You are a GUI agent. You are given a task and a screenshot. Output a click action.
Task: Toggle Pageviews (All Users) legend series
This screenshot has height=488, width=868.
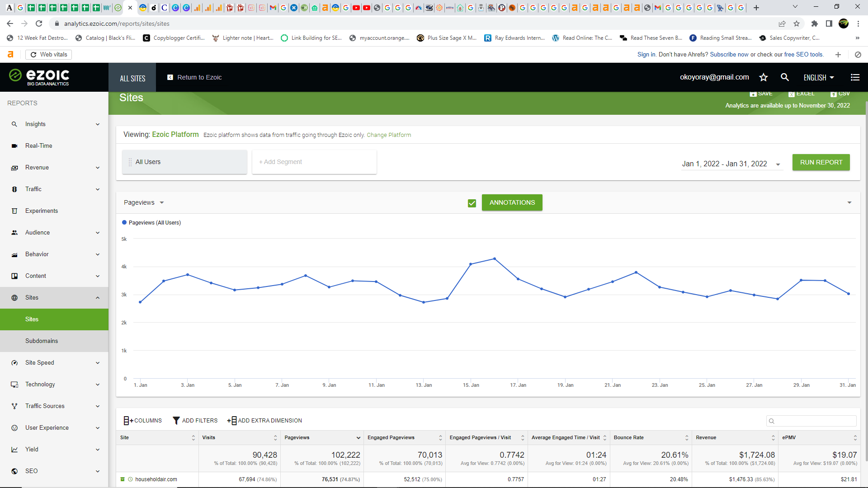point(151,223)
